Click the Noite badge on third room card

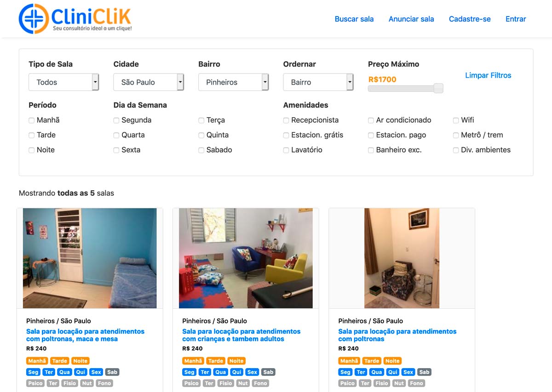point(392,361)
